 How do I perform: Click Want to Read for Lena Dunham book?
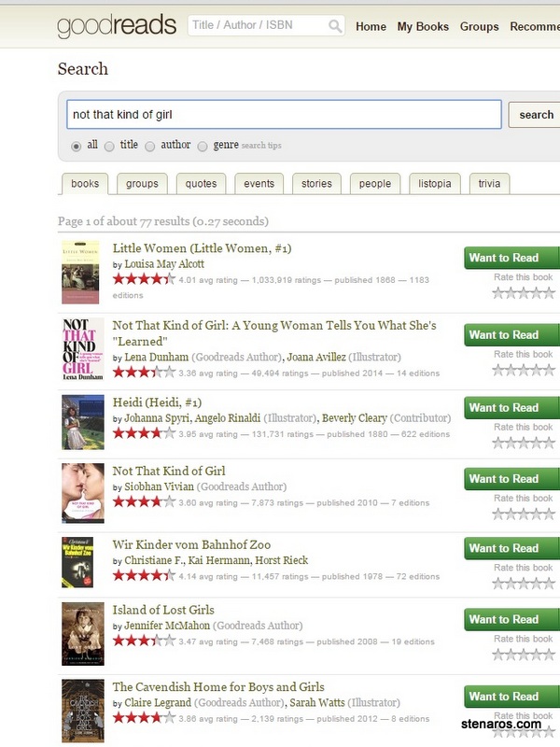pos(511,335)
